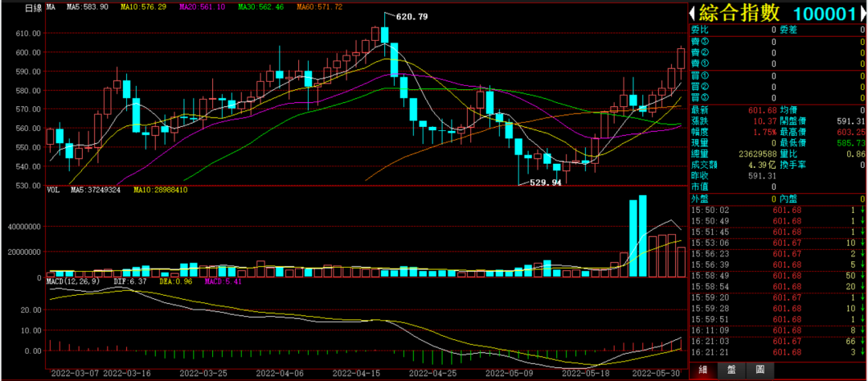Viewport: 868px width, 381px height.
Task: Click the 內盤 label
Action: 788,199
